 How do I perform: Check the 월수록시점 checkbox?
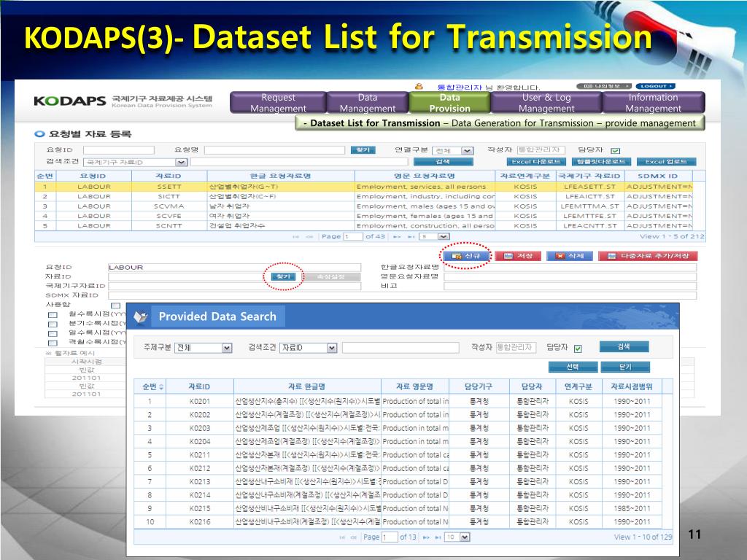[53, 315]
